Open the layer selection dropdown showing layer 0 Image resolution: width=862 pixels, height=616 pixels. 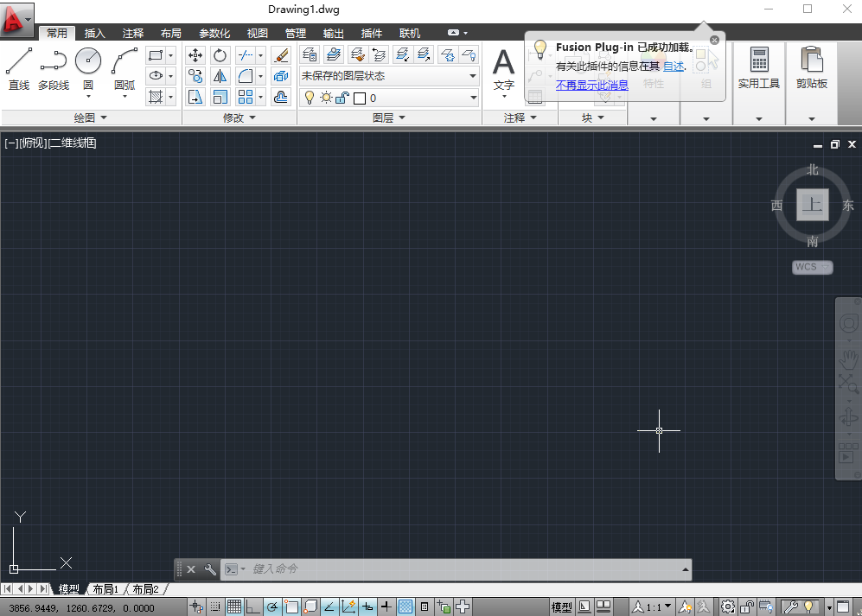pyautogui.click(x=473, y=97)
